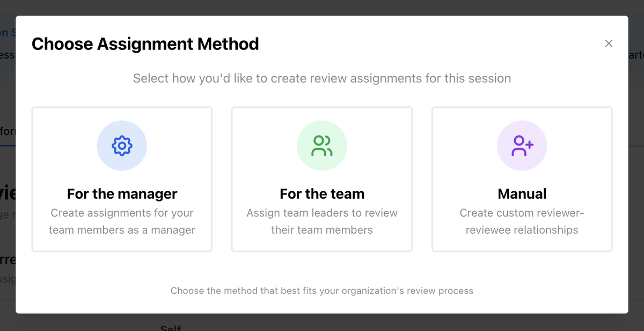Click the "Select how you'd like to create" subtitle

322,78
